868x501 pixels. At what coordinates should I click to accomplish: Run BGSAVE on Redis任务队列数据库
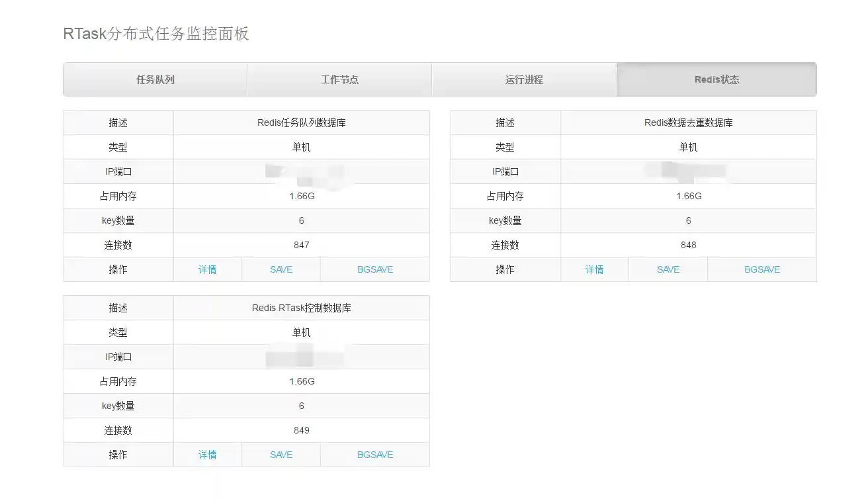[x=375, y=269]
